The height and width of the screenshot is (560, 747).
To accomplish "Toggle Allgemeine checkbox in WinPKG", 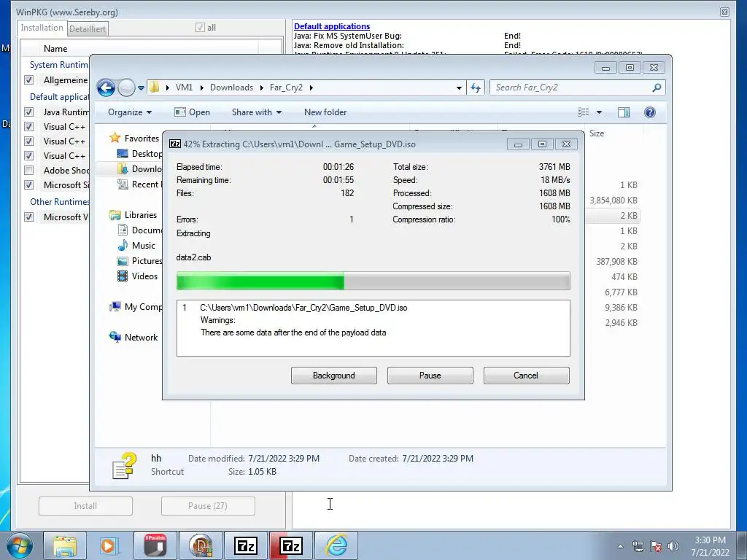I will pyautogui.click(x=28, y=80).
